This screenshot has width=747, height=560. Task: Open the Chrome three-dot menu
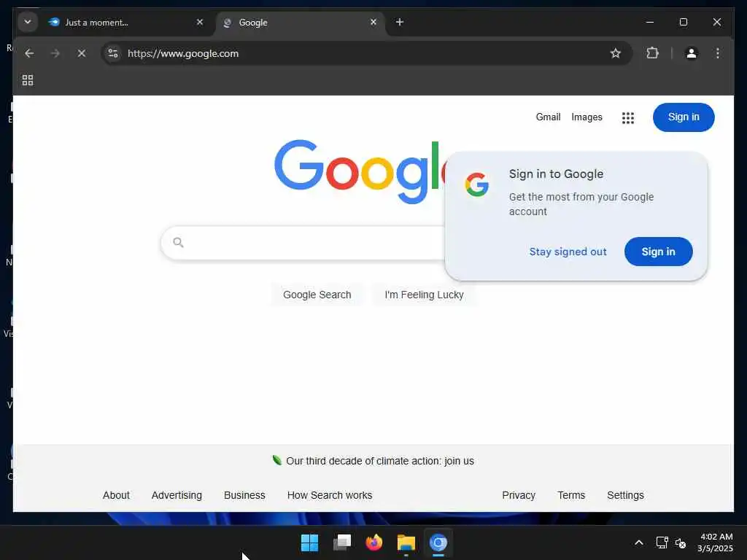[718, 53]
